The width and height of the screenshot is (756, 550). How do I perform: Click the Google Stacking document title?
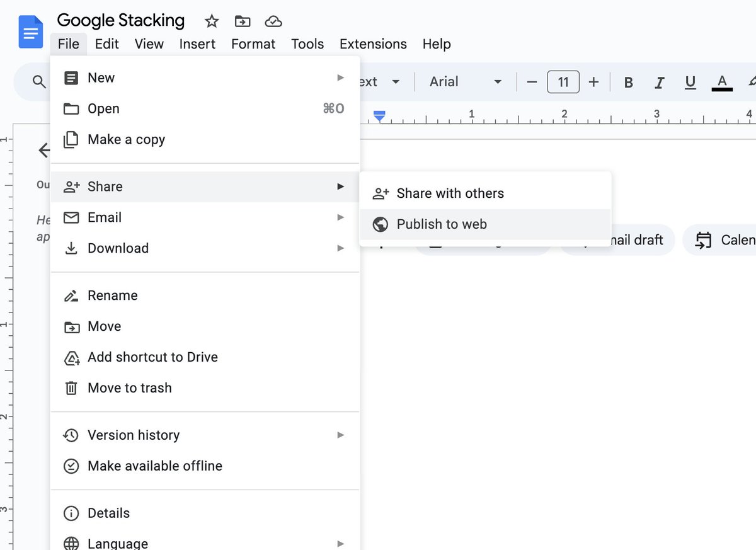point(121,20)
